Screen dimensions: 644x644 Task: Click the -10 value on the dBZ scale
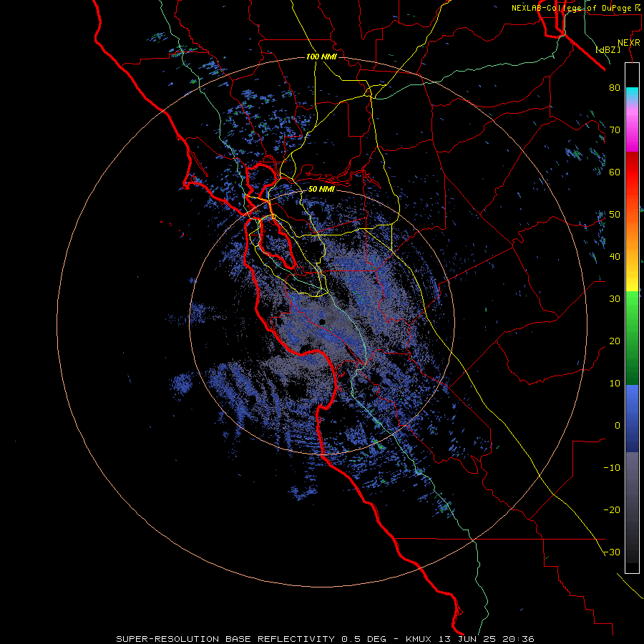pyautogui.click(x=612, y=468)
